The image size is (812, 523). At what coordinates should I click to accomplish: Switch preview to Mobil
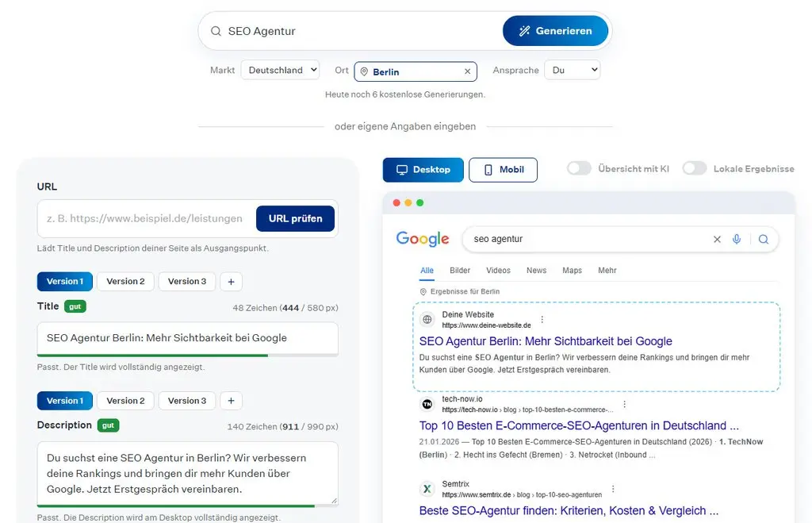(503, 170)
